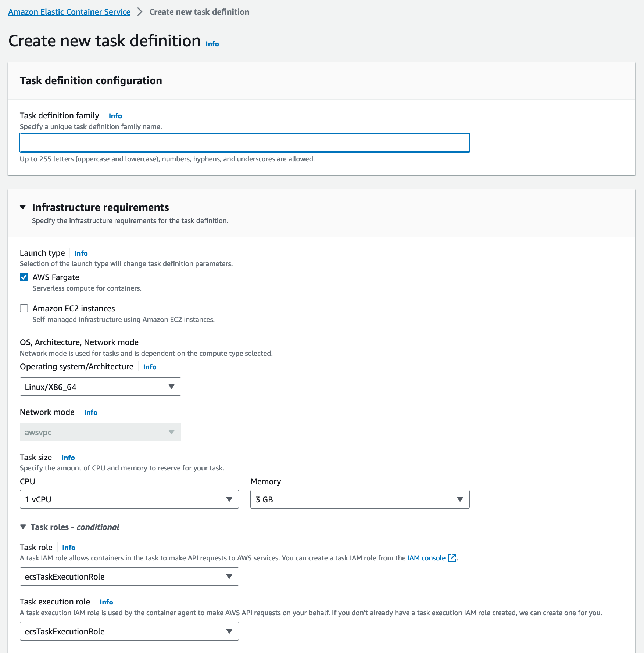Click the breadcrumb chevron separator icon

pos(140,12)
